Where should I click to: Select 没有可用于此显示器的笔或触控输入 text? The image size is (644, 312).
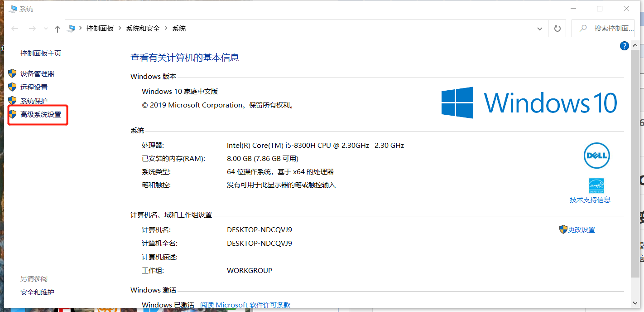[x=281, y=185]
